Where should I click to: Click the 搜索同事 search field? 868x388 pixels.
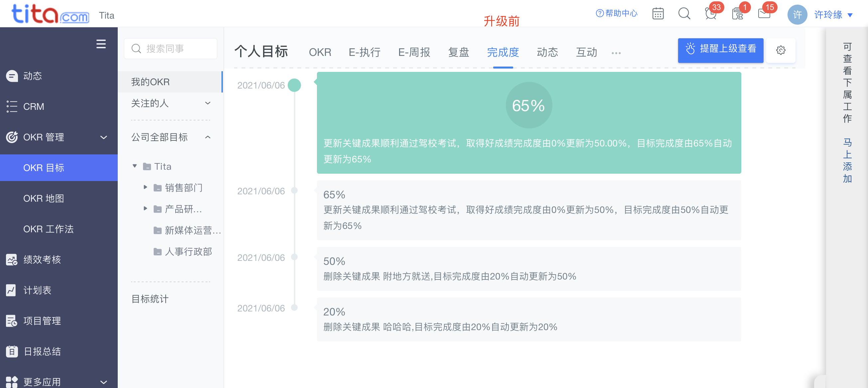click(x=171, y=49)
